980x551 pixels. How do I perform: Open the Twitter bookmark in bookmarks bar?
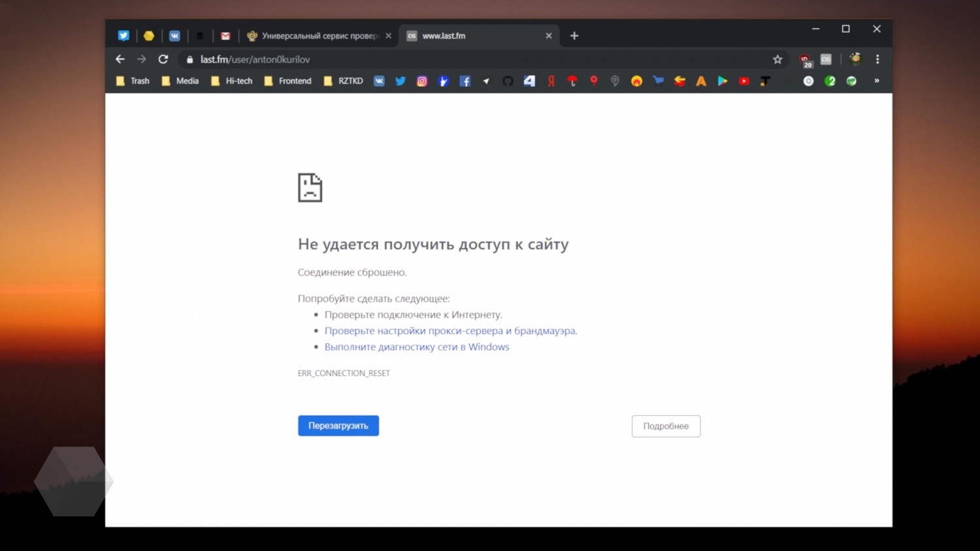tap(400, 81)
